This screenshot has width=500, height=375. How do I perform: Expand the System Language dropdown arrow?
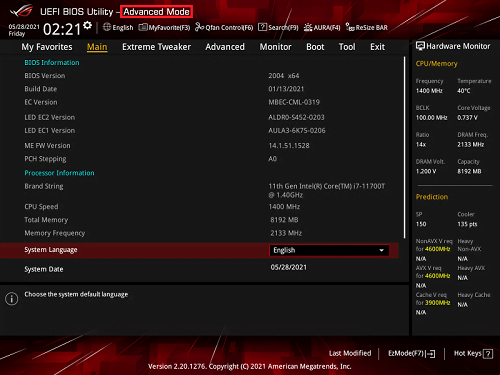coord(382,250)
